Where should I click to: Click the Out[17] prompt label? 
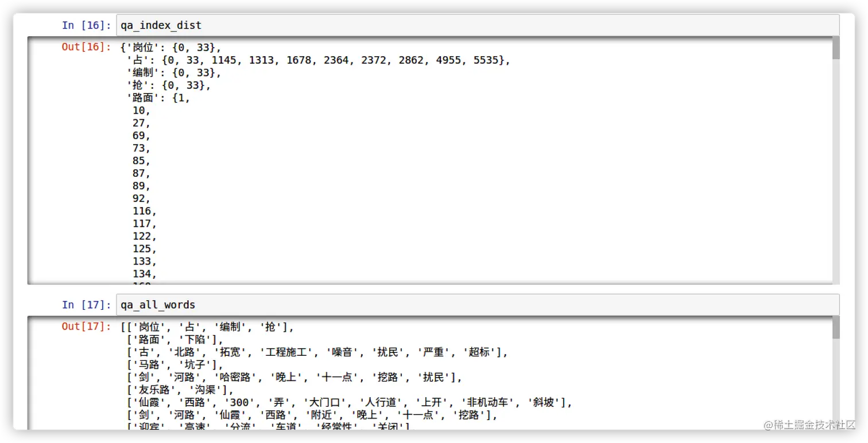pos(85,327)
